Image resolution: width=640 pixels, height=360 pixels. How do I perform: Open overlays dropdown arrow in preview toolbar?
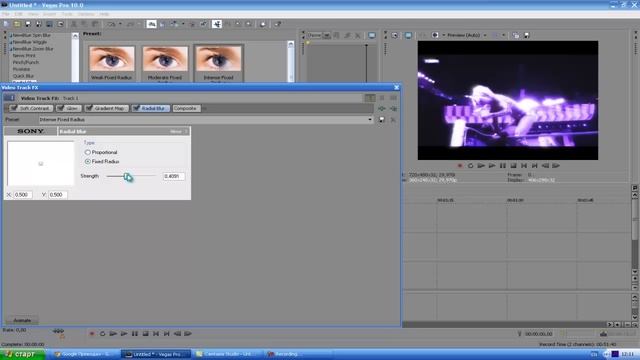pyautogui.click(x=504, y=36)
